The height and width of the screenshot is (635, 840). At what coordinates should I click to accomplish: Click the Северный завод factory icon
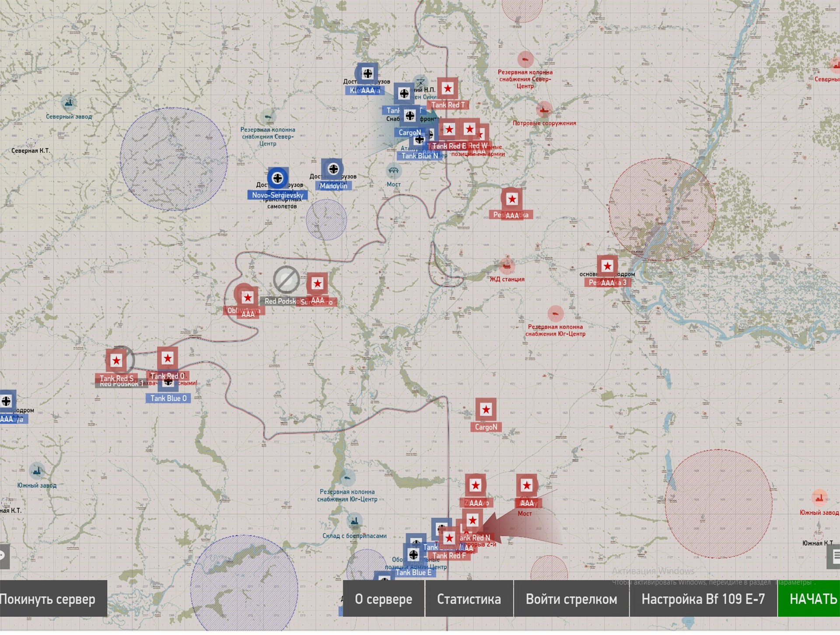click(69, 103)
